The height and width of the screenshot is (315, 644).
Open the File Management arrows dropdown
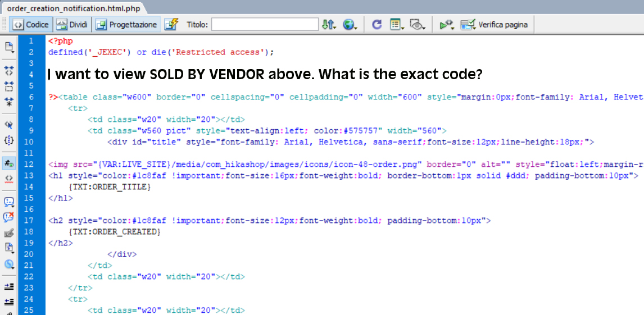click(x=329, y=25)
